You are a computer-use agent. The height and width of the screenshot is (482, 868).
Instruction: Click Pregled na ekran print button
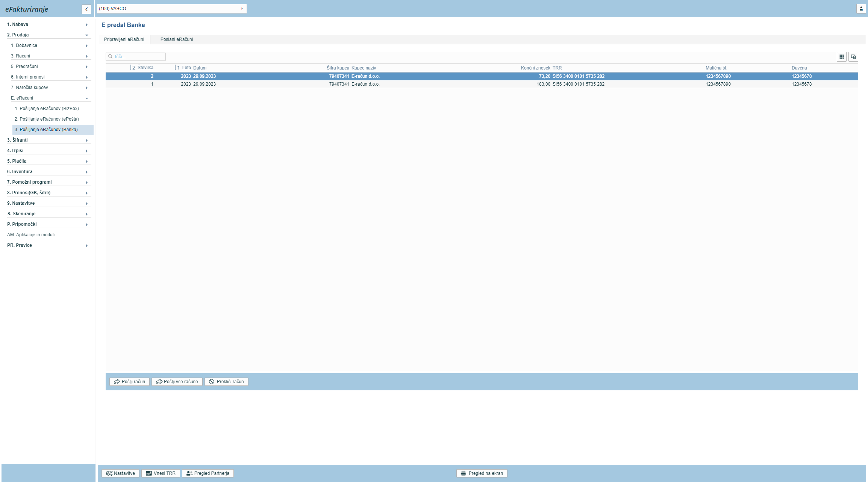(x=482, y=473)
